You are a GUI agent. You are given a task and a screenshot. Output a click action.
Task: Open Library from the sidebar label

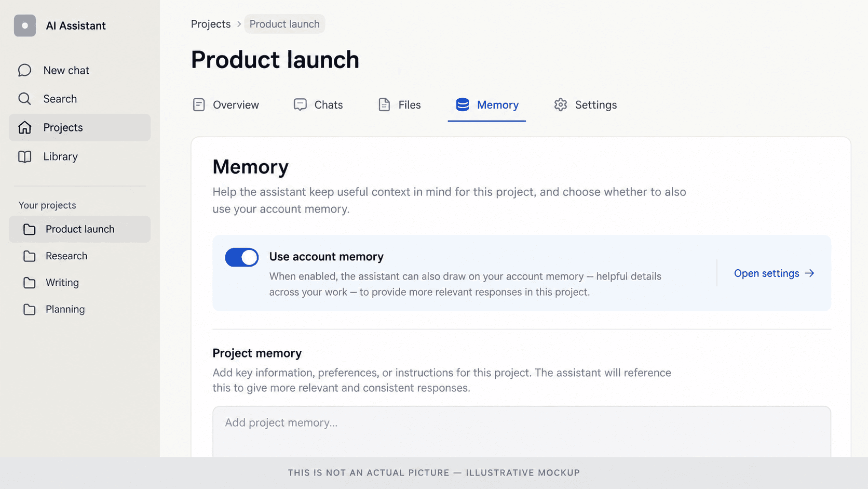[61, 156]
